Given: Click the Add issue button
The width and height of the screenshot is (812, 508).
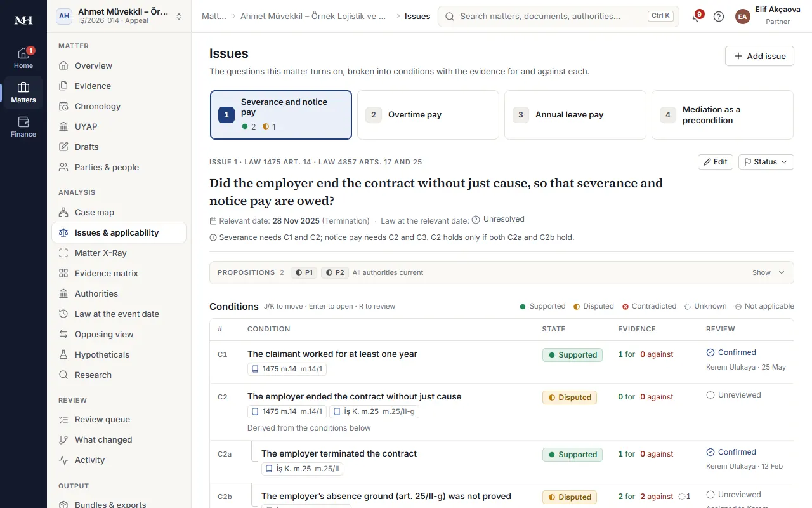Looking at the screenshot, I should click(759, 56).
